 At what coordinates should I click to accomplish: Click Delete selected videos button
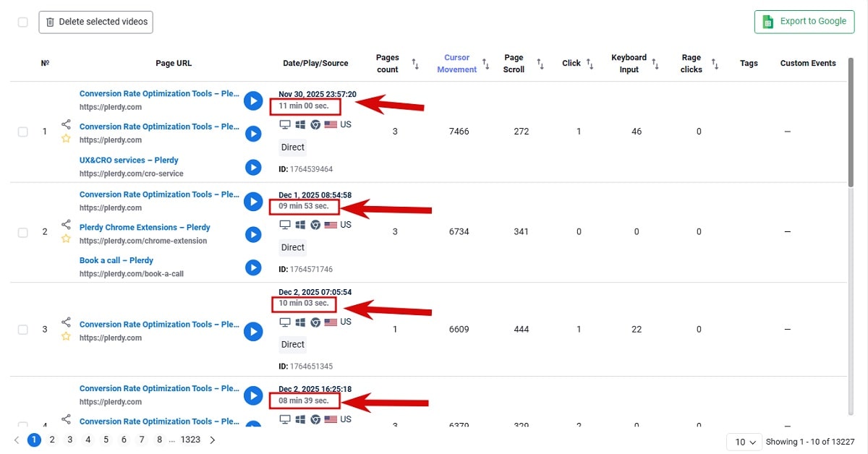coord(95,22)
